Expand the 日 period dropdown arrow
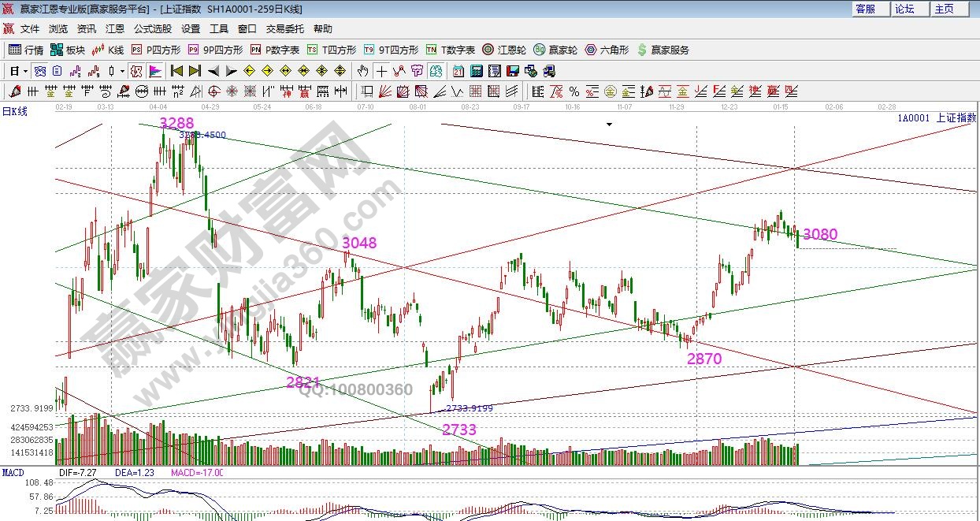The image size is (980, 521). 25,71
